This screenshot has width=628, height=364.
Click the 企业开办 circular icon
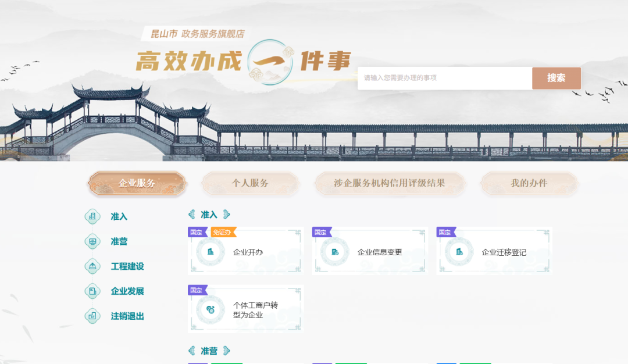[210, 252]
